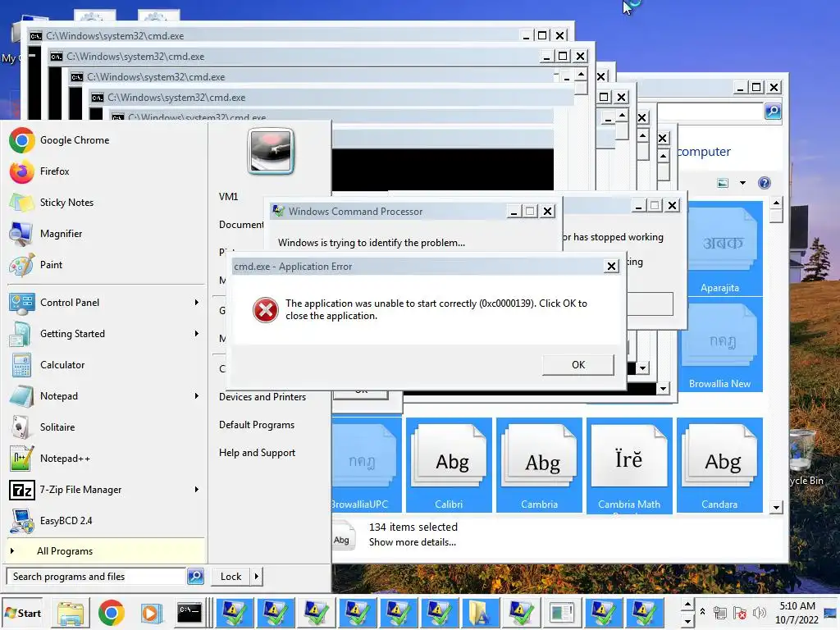840x630 pixels.
Task: Expand the Getting Started submenu arrow
Action: 197,334
